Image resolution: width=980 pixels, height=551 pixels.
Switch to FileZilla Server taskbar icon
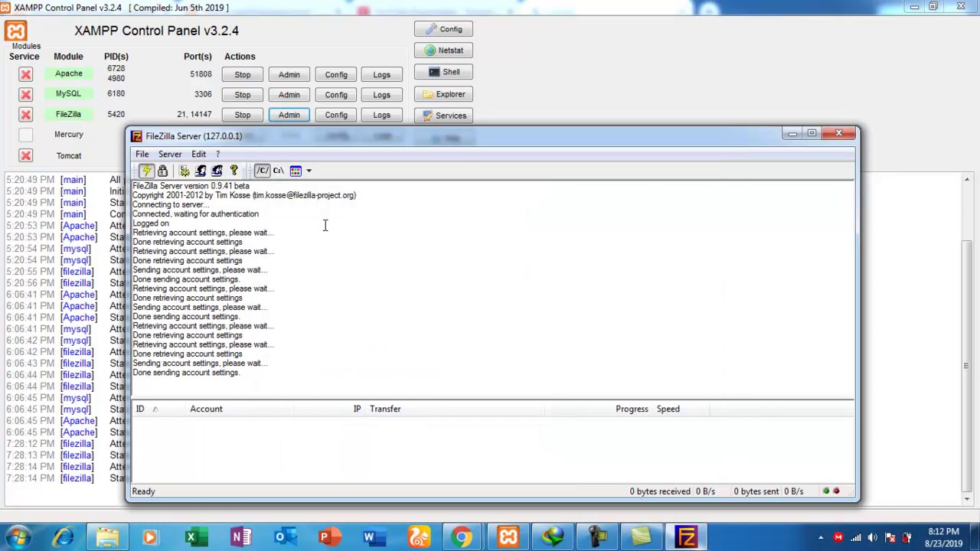(687, 537)
